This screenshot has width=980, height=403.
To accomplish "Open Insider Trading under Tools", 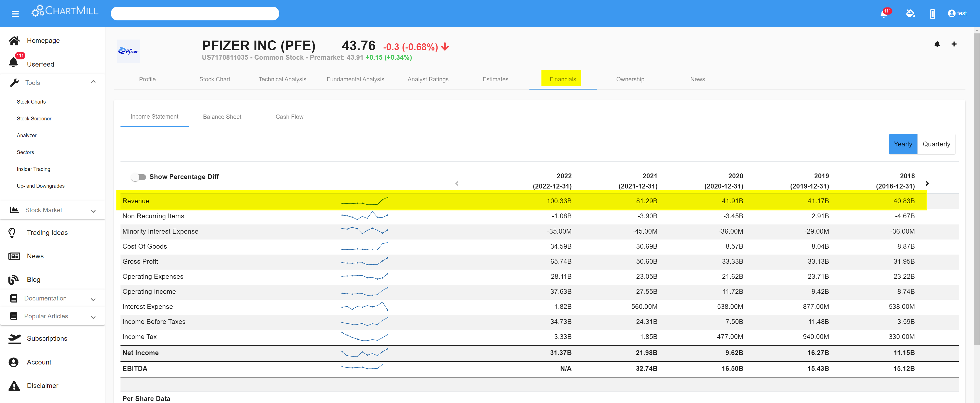I will click(x=33, y=169).
